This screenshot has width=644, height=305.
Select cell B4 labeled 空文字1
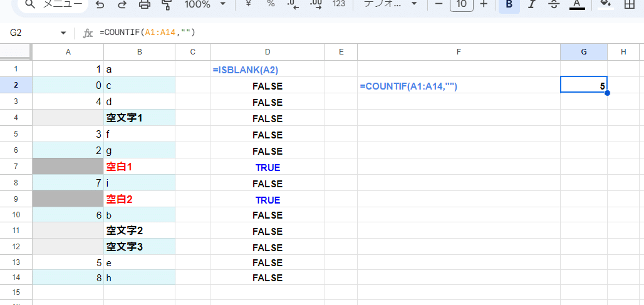pos(140,118)
